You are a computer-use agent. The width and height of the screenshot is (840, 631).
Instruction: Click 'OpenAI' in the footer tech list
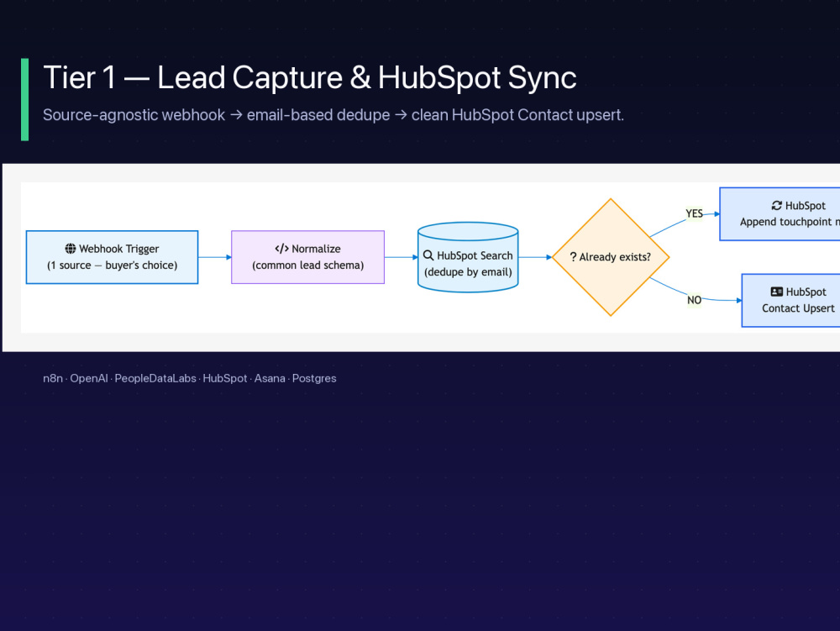coord(89,378)
